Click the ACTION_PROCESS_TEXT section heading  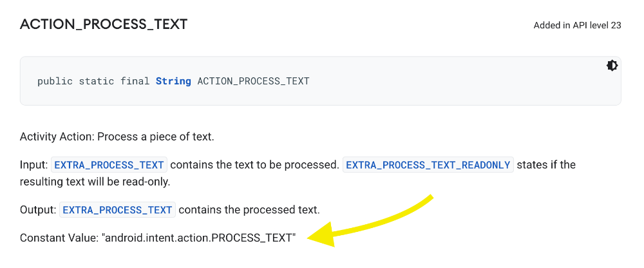(x=104, y=25)
